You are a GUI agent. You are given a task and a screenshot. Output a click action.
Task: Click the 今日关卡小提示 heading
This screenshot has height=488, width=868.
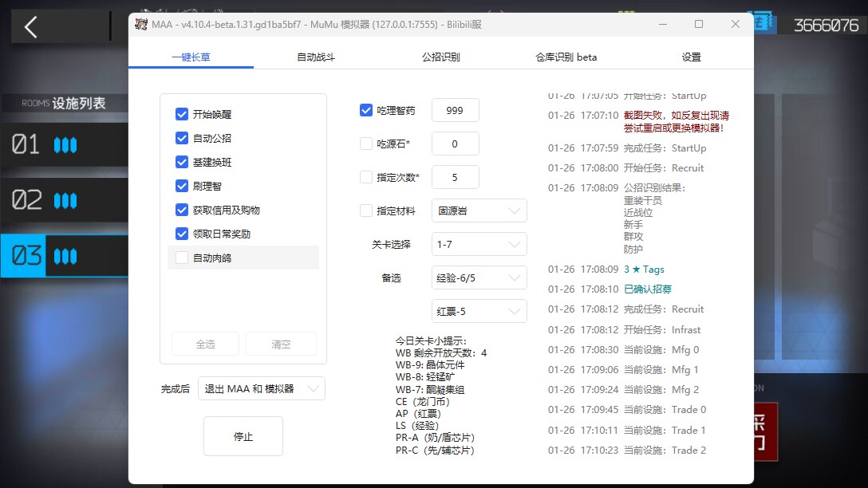(431, 340)
